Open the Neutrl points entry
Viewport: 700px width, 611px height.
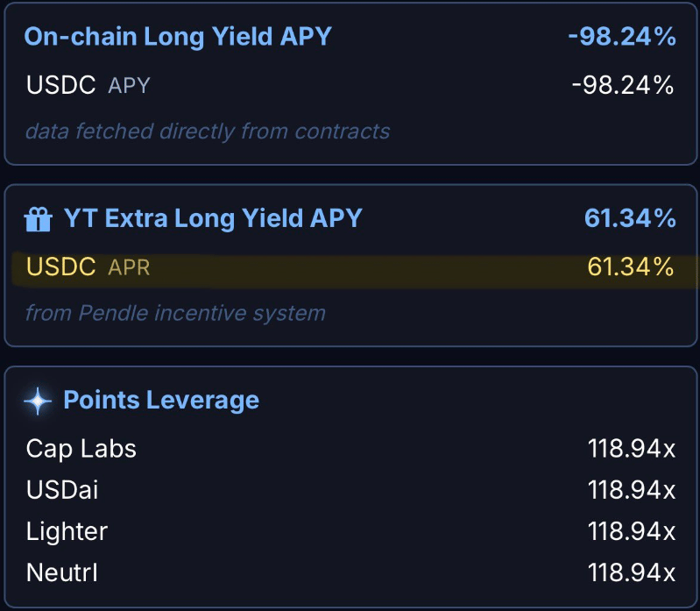pyautogui.click(x=62, y=573)
